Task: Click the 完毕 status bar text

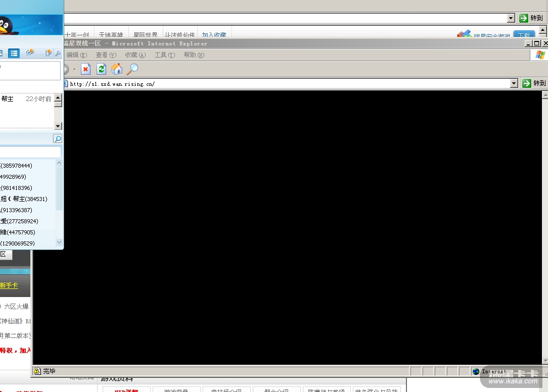Action: (x=49, y=371)
